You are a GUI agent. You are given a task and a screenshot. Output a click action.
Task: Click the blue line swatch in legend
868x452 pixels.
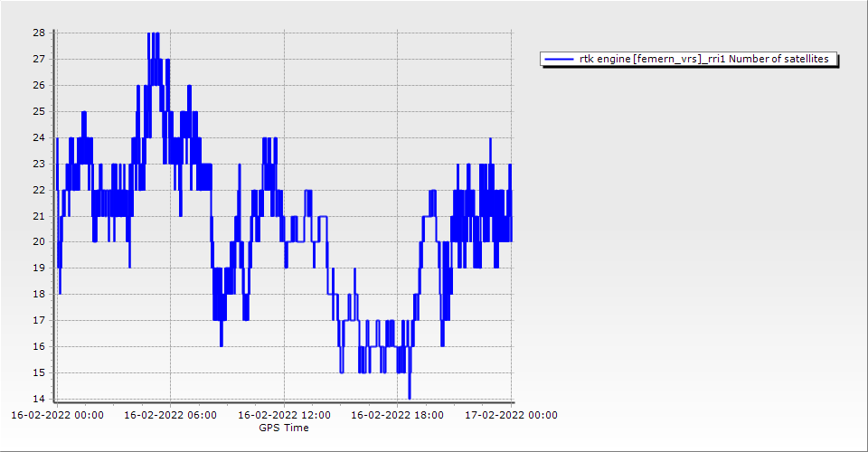[560, 59]
